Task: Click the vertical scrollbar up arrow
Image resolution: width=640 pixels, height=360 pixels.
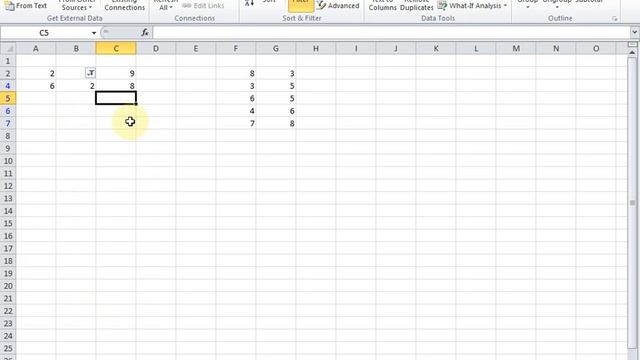Action: point(632,53)
